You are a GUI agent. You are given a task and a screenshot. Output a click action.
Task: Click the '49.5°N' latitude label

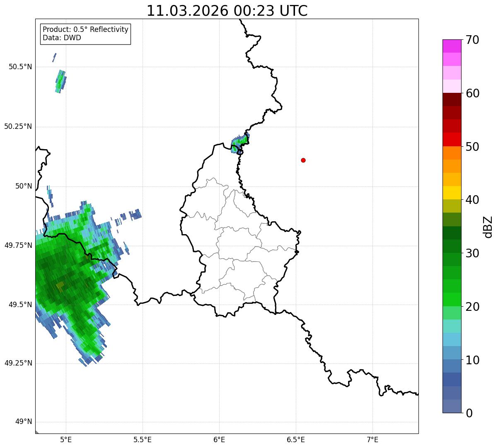pos(20,305)
